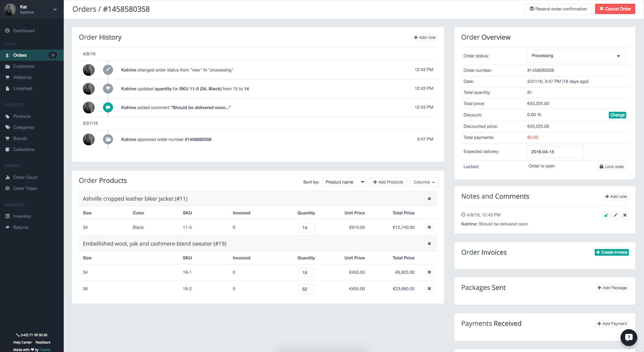Click the help chat bubble icon
The image size is (644, 352).
[x=629, y=337]
